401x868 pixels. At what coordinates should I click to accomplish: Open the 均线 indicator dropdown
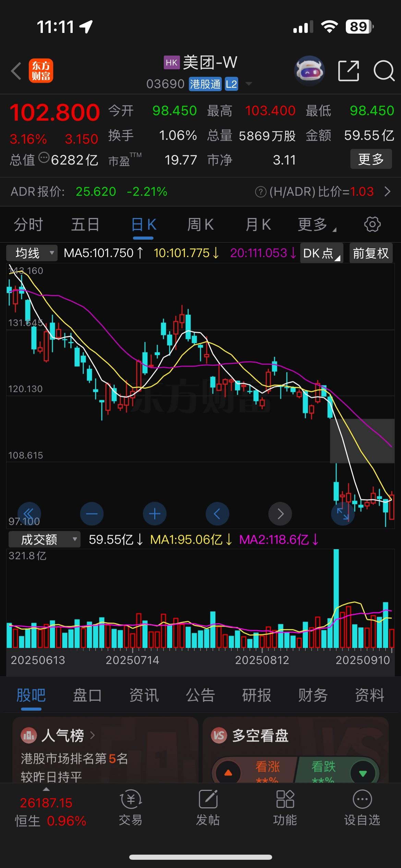point(32,253)
